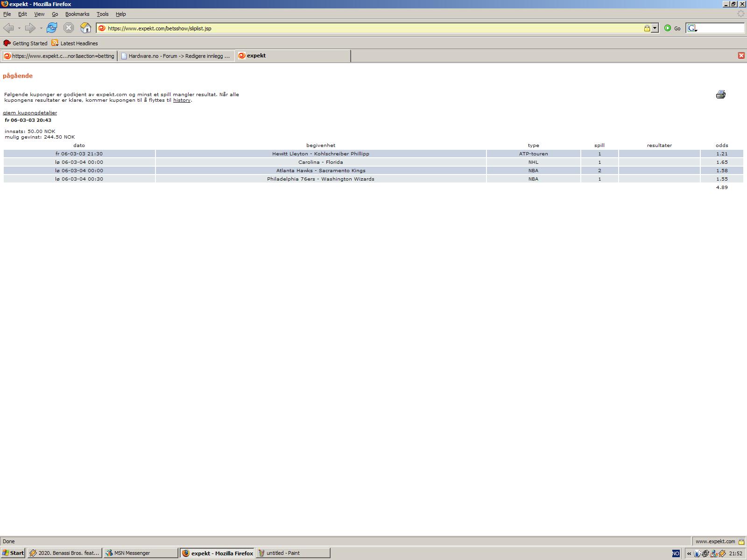This screenshot has height=560, width=747.
Task: Open the Tools menu
Action: [x=102, y=14]
